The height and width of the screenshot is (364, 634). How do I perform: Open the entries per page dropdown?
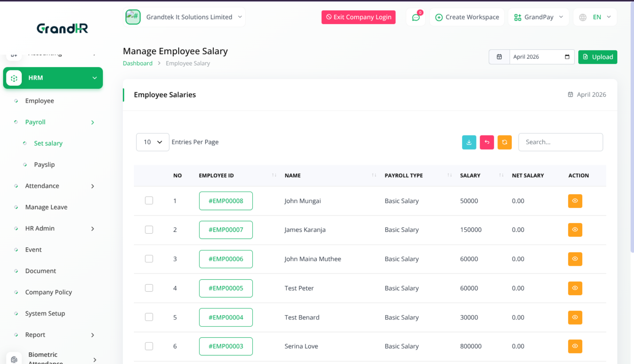[153, 142]
